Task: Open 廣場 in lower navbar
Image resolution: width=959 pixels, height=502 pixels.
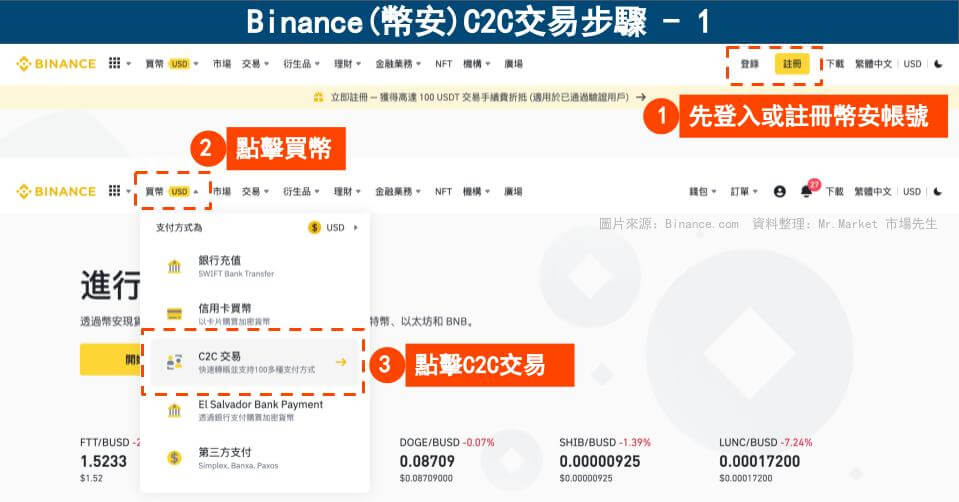Action: [513, 191]
